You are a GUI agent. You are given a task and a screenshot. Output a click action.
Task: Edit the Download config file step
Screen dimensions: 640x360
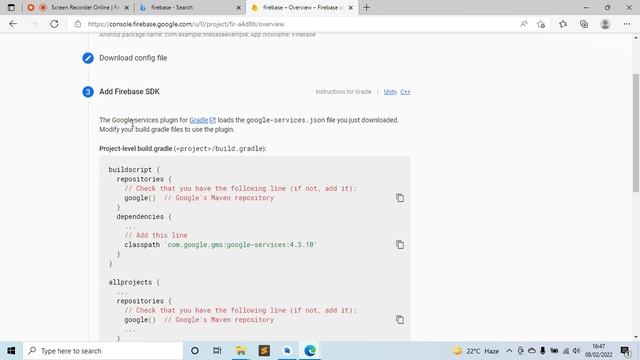(88, 58)
